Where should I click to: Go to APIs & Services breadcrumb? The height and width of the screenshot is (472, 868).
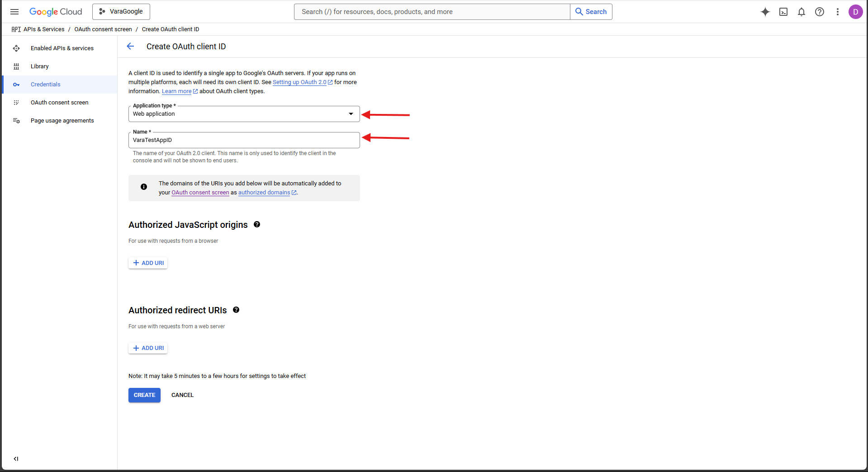click(44, 29)
